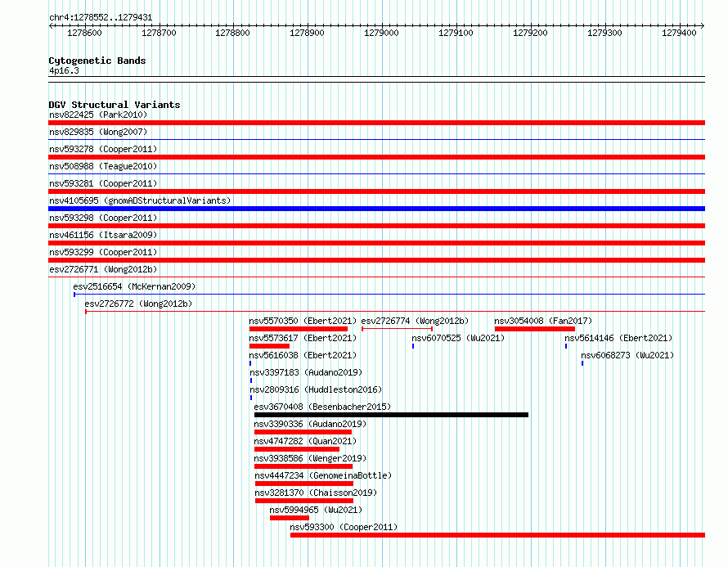The height and width of the screenshot is (567, 728).
Task: Click the black esv3670408 Besenbacher2015 bar
Action: [x=391, y=415]
